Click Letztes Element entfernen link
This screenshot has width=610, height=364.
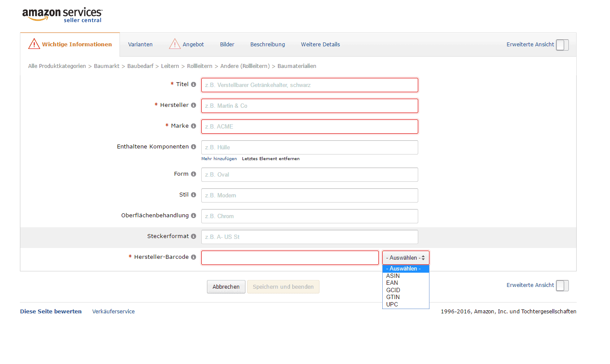coord(271,159)
